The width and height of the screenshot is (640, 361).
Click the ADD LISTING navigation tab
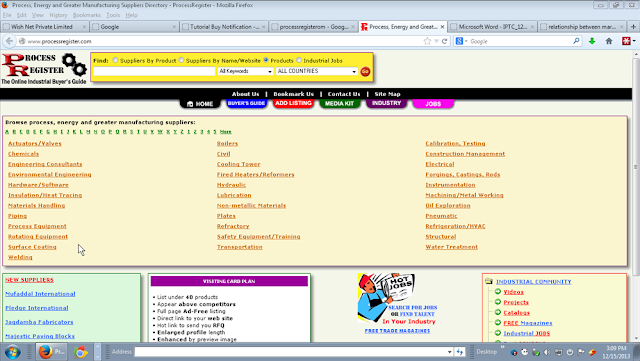point(293,103)
